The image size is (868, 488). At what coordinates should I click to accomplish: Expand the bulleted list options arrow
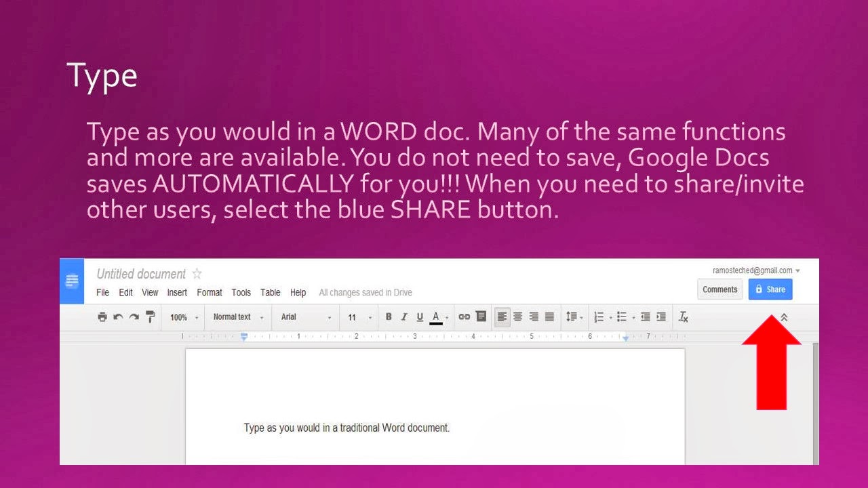[x=633, y=317]
